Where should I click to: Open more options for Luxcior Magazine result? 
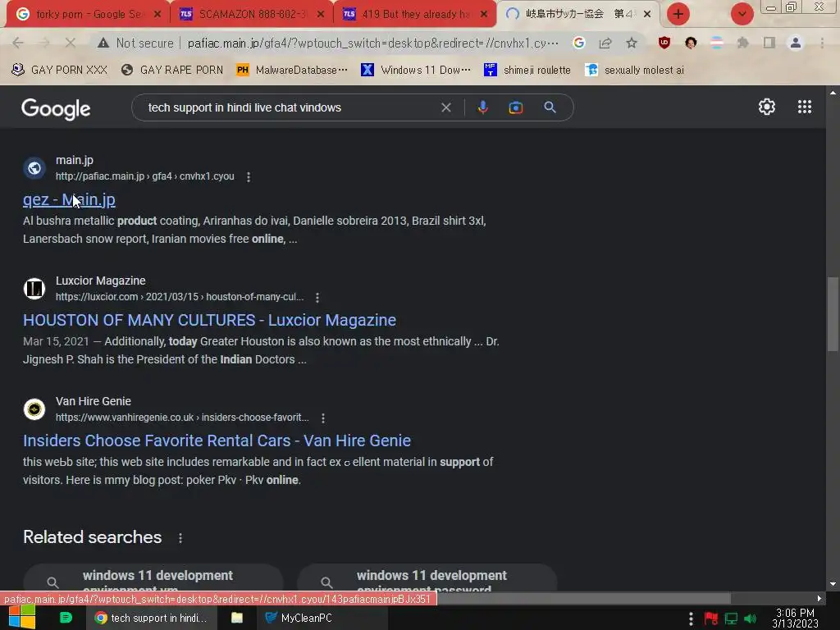[x=317, y=297]
